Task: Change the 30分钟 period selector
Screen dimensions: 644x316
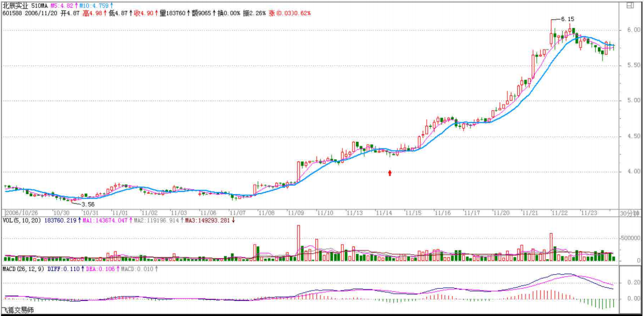Action: pos(629,213)
